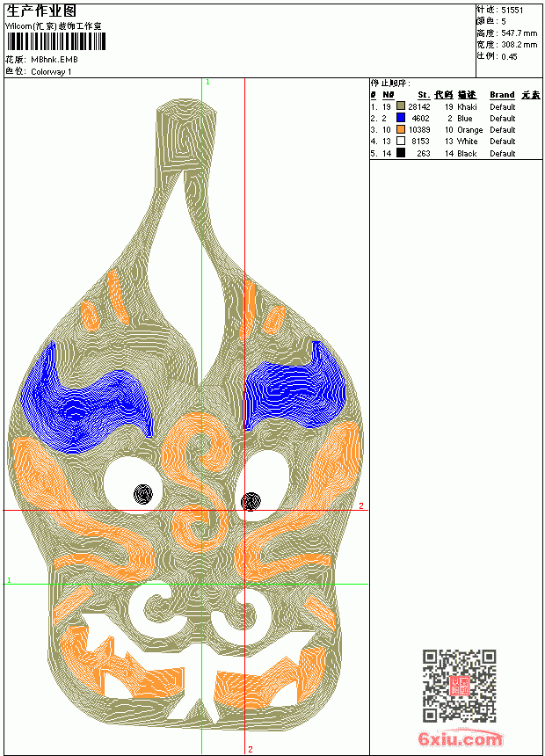The width and height of the screenshot is (545, 756).
Task: Click the White thread color swatch
Action: click(400, 141)
